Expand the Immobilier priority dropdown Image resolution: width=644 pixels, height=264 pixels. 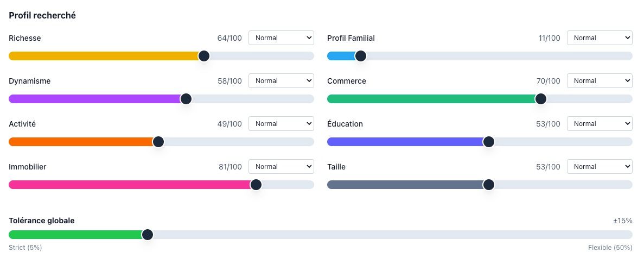[x=281, y=167]
